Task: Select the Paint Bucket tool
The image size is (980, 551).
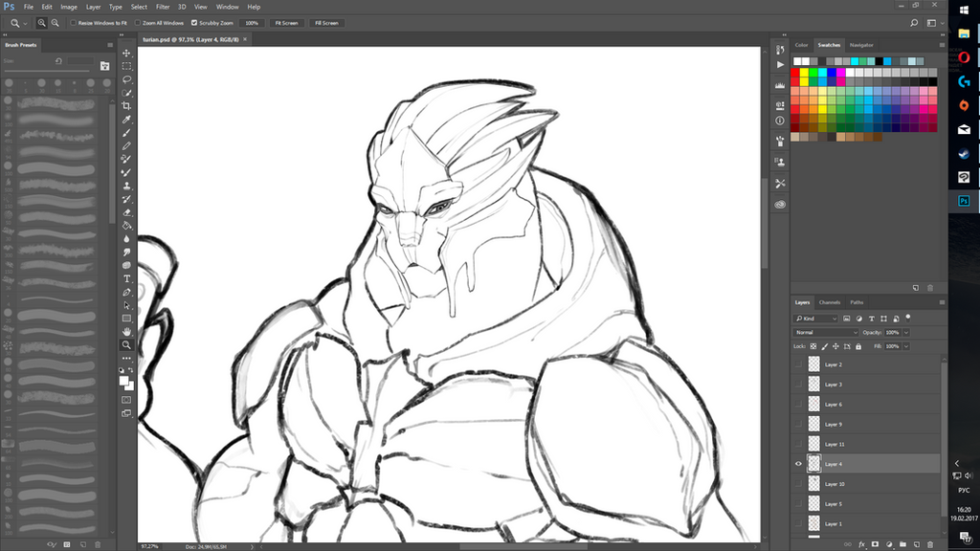Action: click(x=126, y=226)
